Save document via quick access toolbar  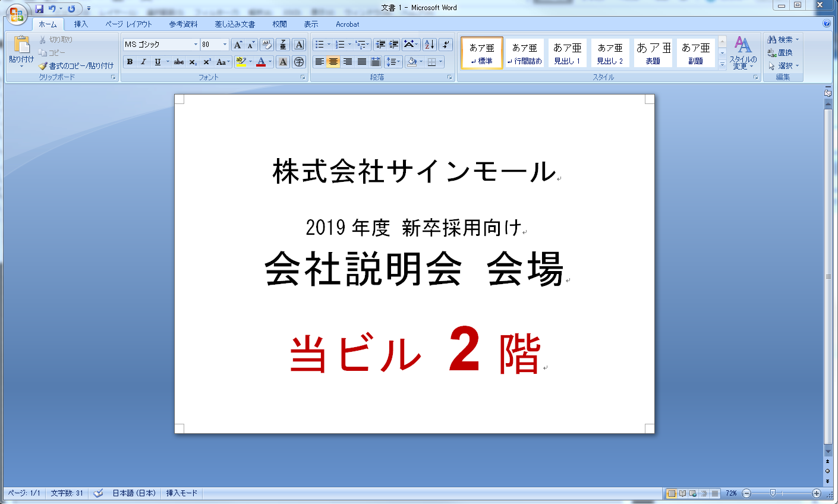click(x=39, y=8)
